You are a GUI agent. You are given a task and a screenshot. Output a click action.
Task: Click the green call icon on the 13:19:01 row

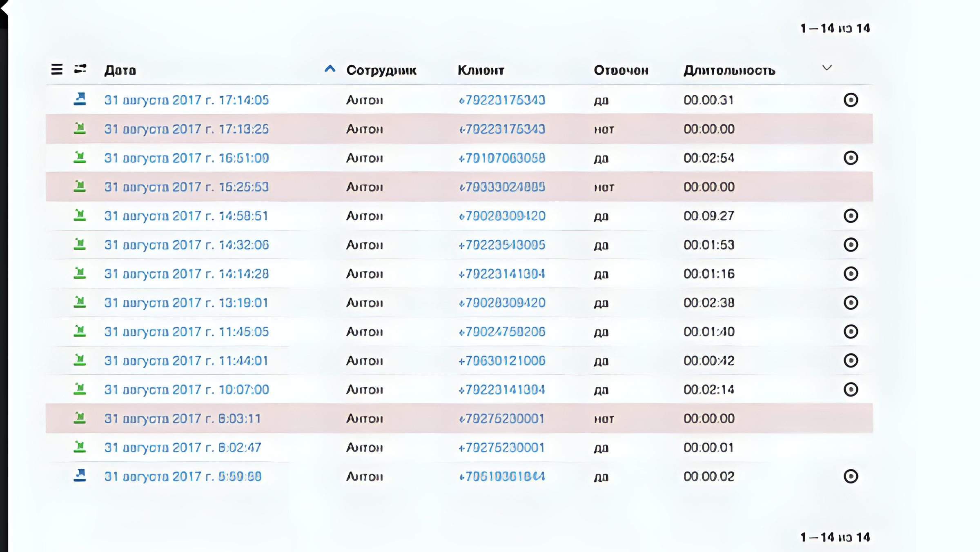tap(80, 302)
